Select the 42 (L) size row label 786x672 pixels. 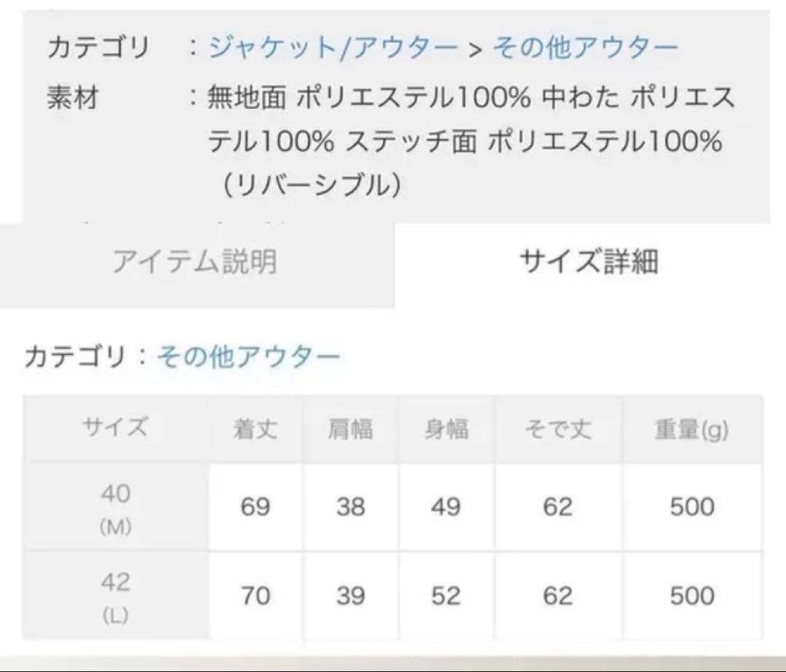[115, 597]
